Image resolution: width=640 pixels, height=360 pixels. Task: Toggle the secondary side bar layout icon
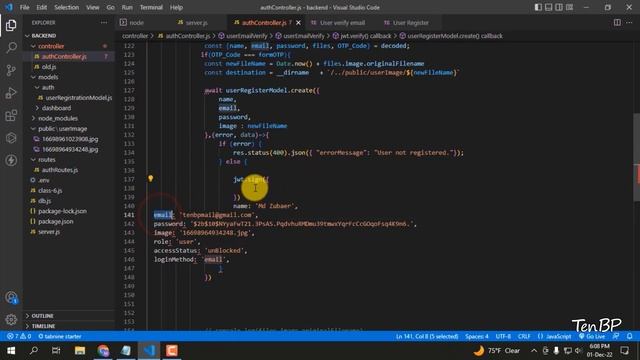559,7
